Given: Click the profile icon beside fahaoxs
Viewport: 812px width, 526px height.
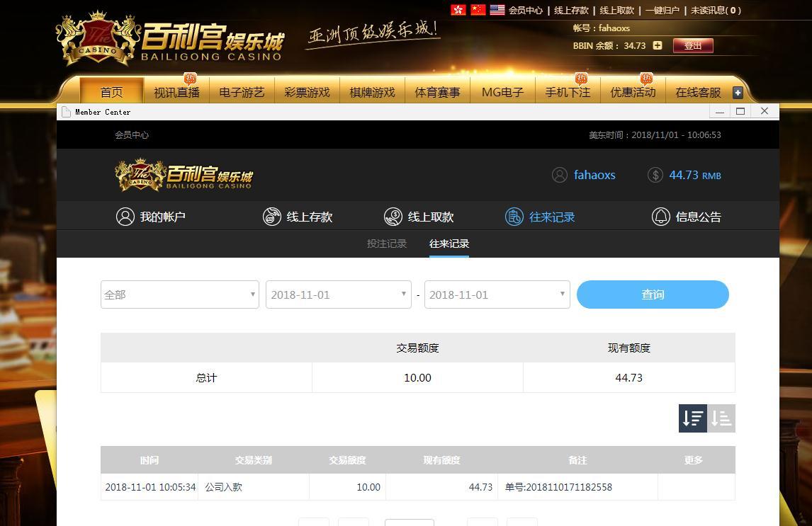Looking at the screenshot, I should click(x=559, y=175).
